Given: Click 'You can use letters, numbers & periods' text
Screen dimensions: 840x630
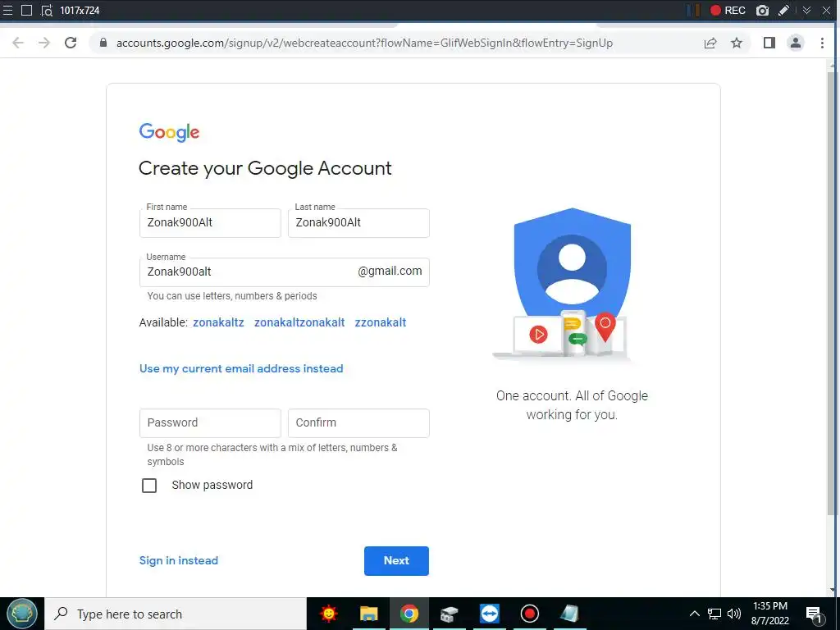Looking at the screenshot, I should point(232,296).
